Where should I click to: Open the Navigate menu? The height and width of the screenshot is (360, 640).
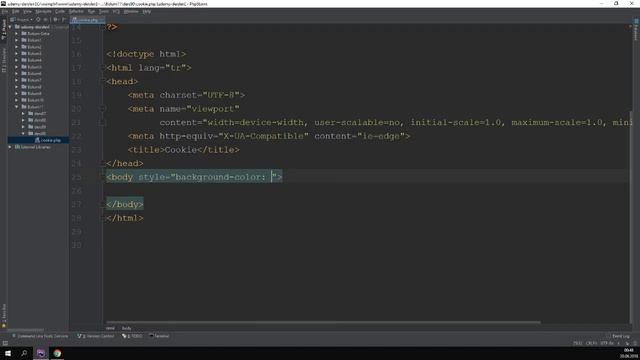[x=43, y=11]
